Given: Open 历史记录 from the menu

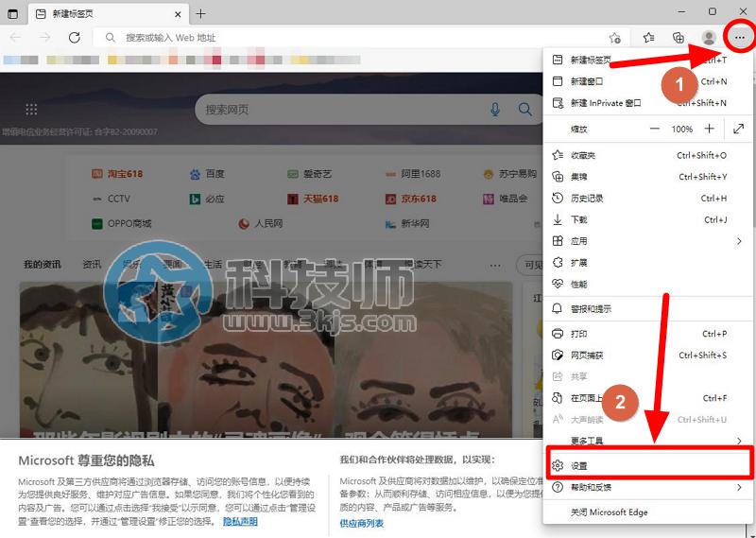Looking at the screenshot, I should point(648,199).
